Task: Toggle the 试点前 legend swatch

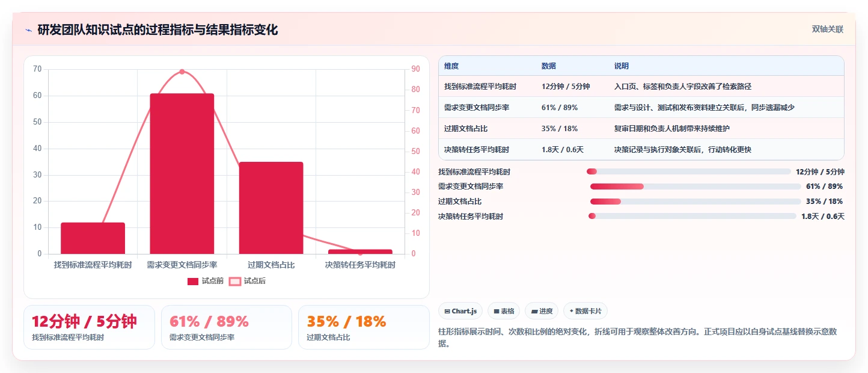Action: click(x=193, y=281)
